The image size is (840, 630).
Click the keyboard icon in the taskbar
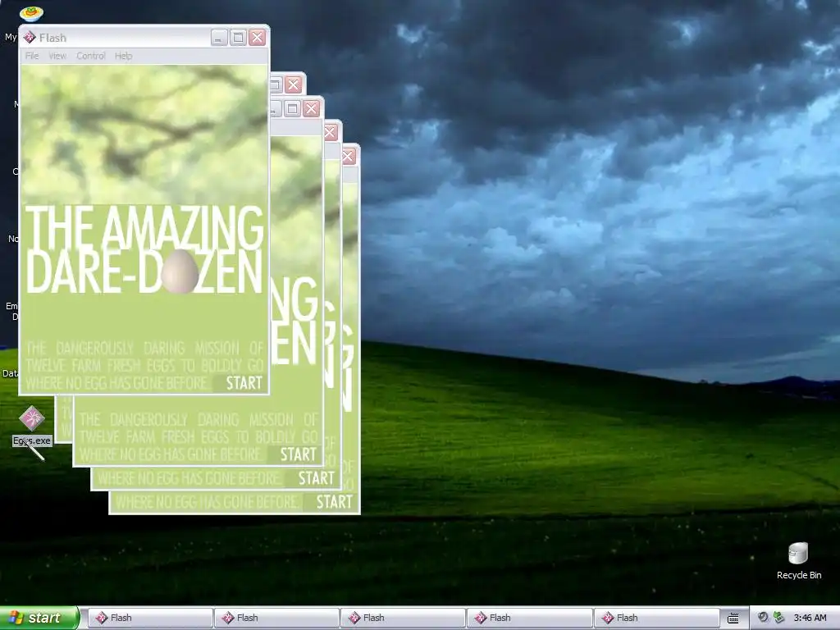pyautogui.click(x=733, y=619)
